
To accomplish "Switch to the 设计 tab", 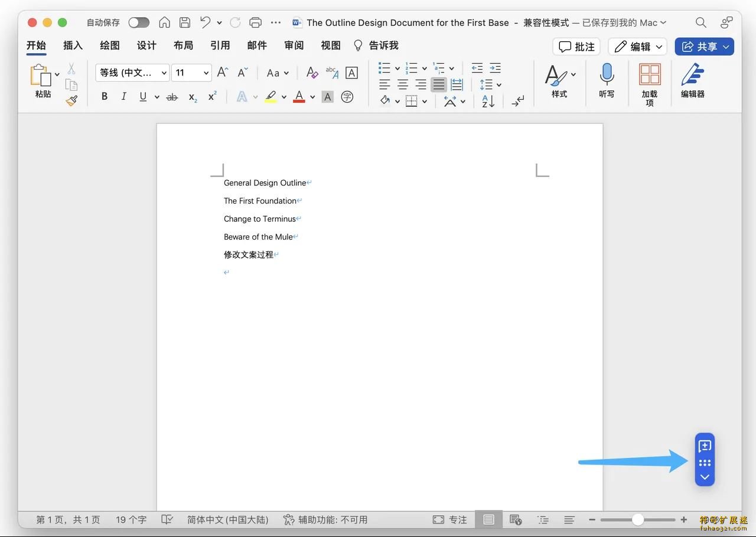I will coord(146,45).
